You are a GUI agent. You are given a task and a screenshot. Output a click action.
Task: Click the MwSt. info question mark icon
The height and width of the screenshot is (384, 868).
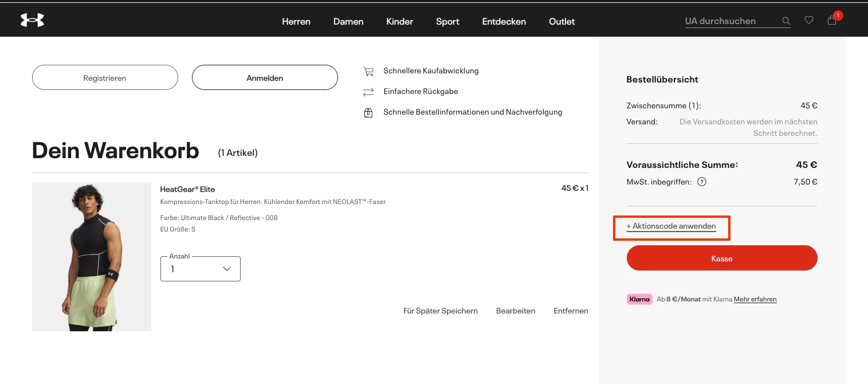[x=701, y=182]
